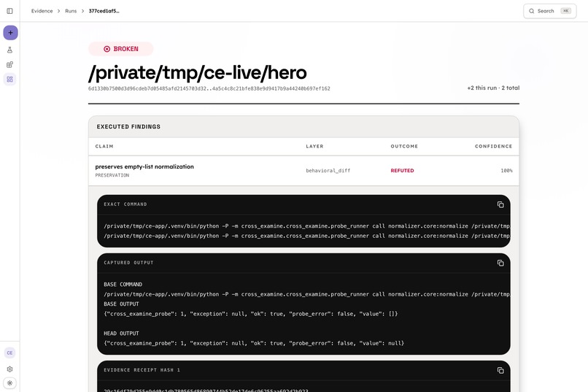Click the 100% confidence cell

pyautogui.click(x=506, y=171)
